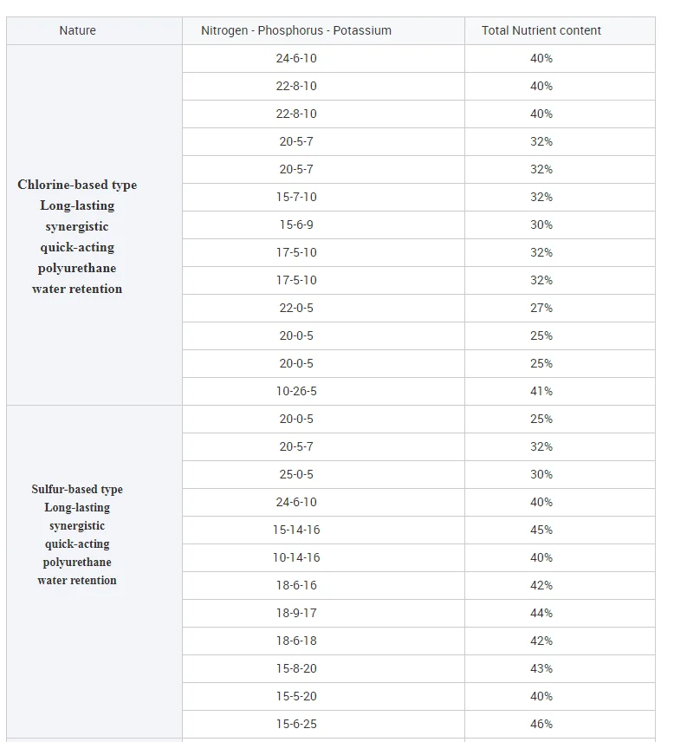Click the 46% total nutrient cell
The width and height of the screenshot is (700, 742).
pyautogui.click(x=541, y=724)
